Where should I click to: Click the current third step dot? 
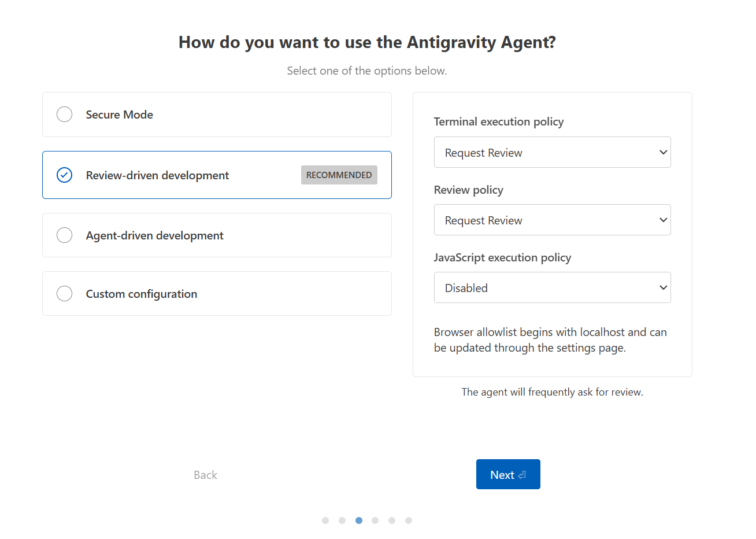[359, 520]
